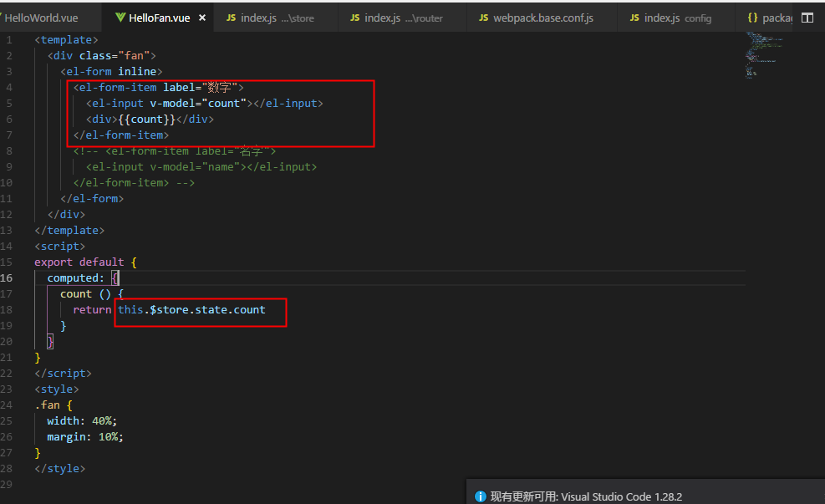Click the Vue icon on HelloFan.vue tab
Image resolution: width=825 pixels, height=504 pixels.
click(120, 18)
